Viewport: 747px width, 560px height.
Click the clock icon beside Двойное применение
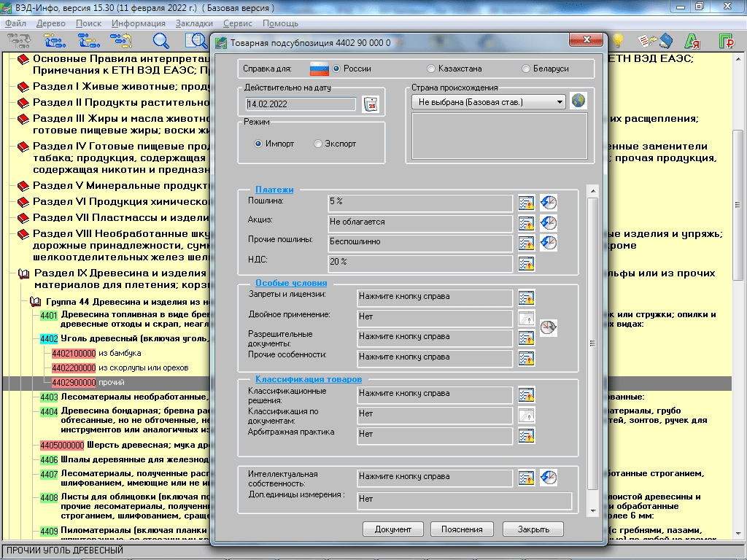point(549,327)
